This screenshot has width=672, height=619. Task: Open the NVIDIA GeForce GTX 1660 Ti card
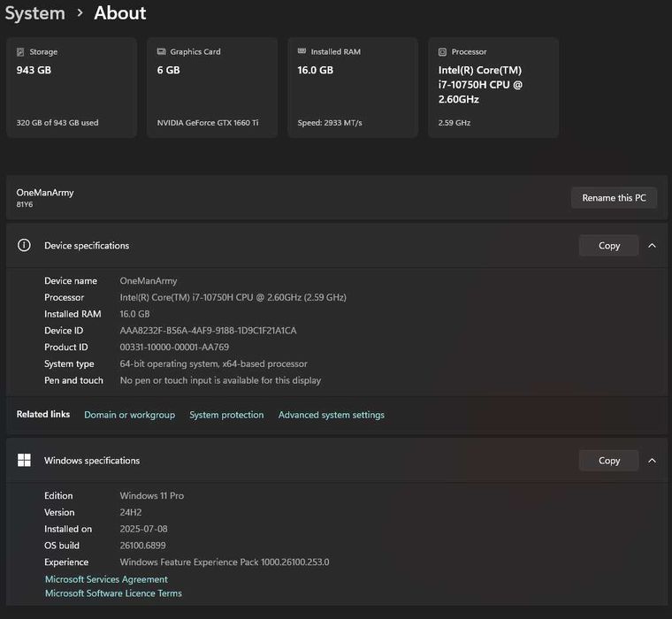[x=212, y=88]
